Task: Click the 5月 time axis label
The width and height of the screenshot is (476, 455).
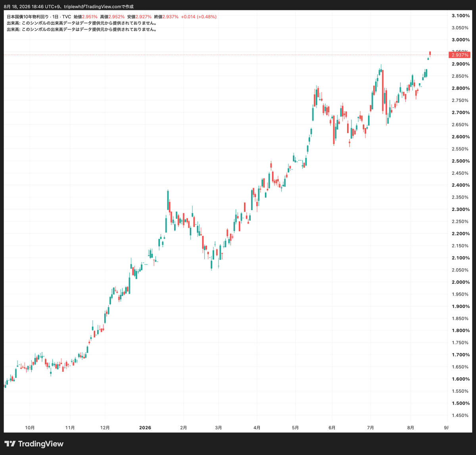Action: 295,428
